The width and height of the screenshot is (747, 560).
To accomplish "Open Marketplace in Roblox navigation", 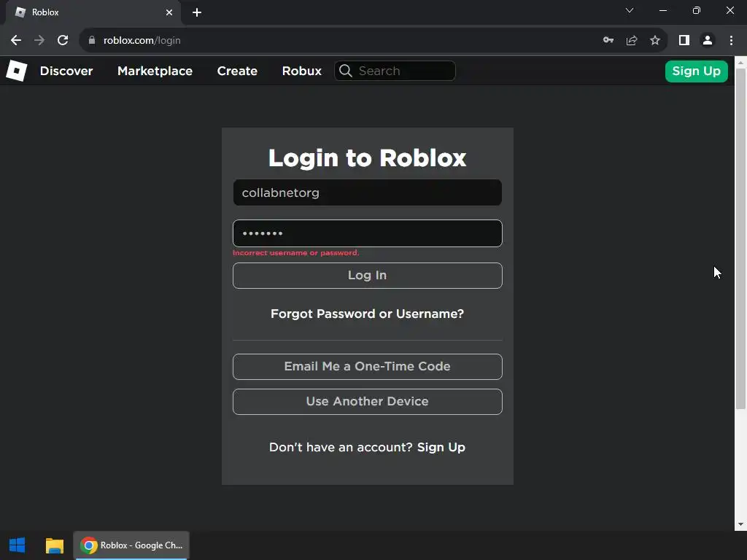I will [155, 71].
